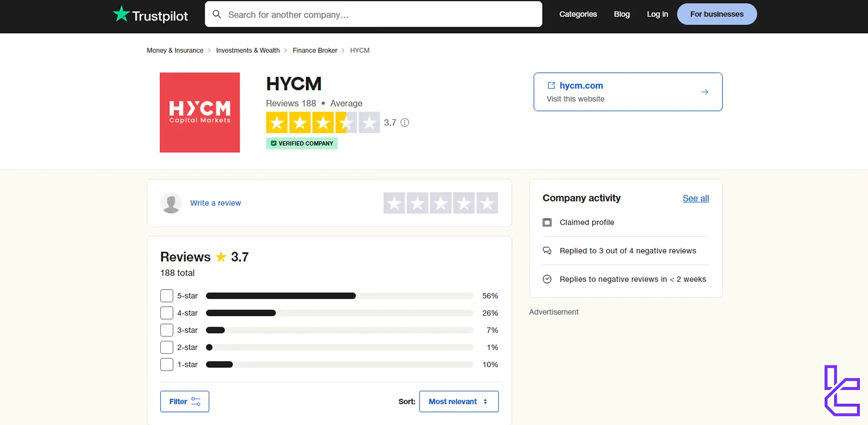Click the filter sliders icon in the Filter button
Screen dimensions: 868x425
point(196,402)
